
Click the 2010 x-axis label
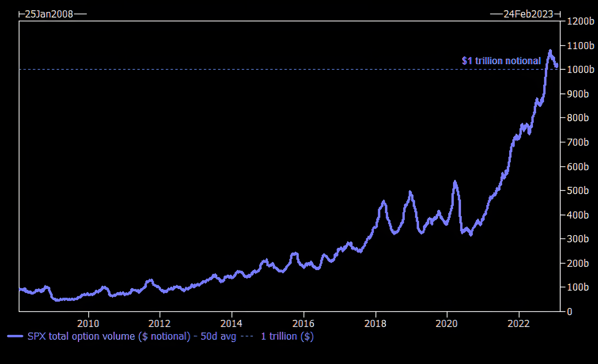88,323
